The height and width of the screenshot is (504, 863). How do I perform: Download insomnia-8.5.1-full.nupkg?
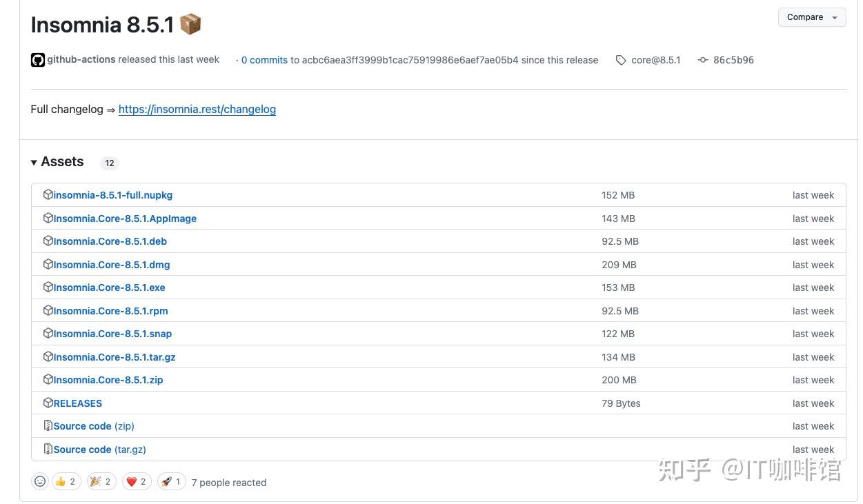coord(112,195)
